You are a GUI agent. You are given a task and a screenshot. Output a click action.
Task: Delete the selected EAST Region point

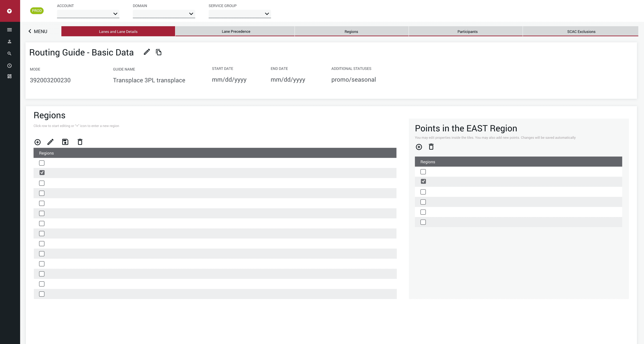[x=431, y=147]
